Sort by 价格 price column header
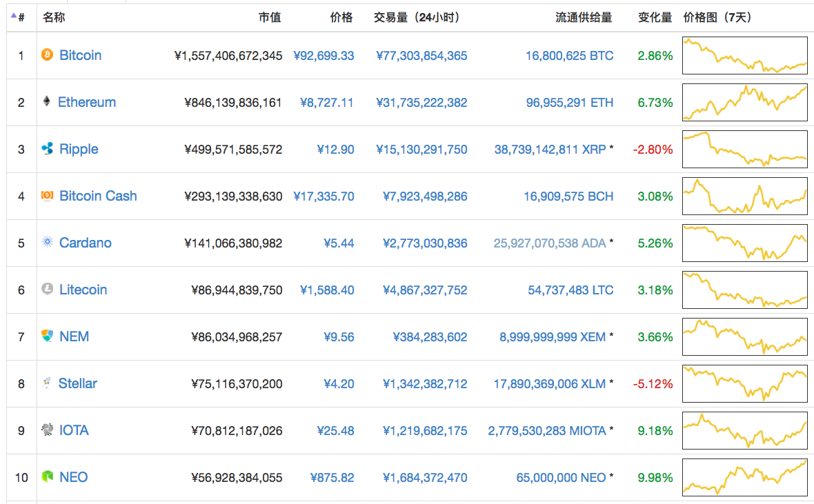The width and height of the screenshot is (814, 504). 341,17
